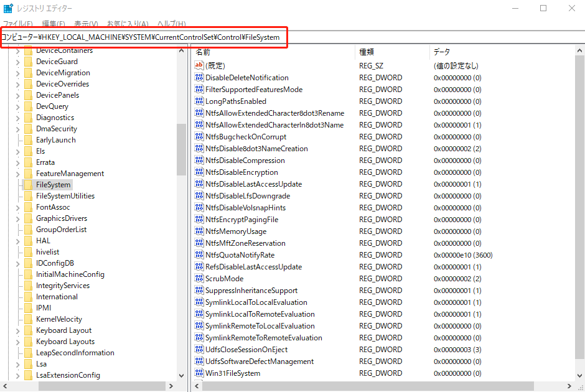Click the folder icon of EarlyLaunch
585x392 pixels.
click(x=29, y=140)
